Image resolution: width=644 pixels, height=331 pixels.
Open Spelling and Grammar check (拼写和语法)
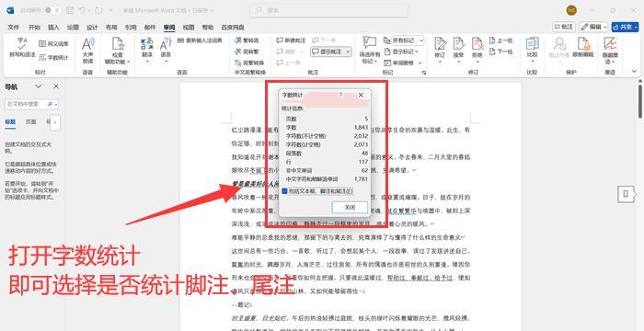coord(22,48)
